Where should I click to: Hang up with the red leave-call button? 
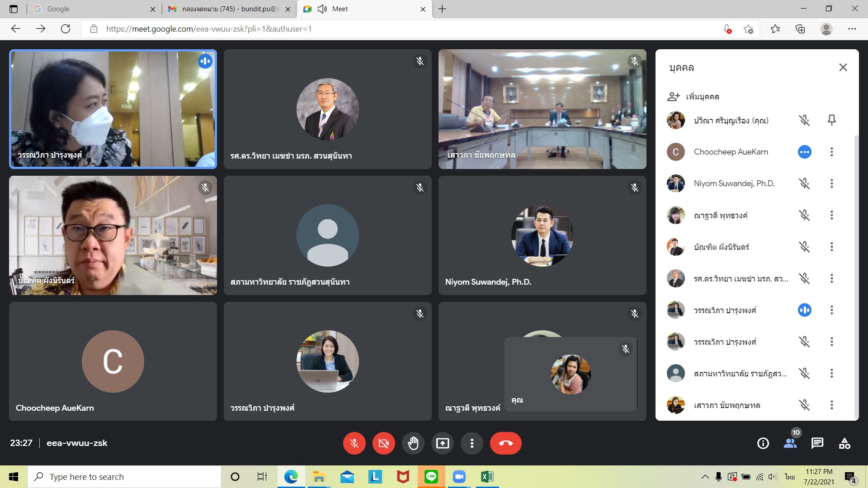505,443
